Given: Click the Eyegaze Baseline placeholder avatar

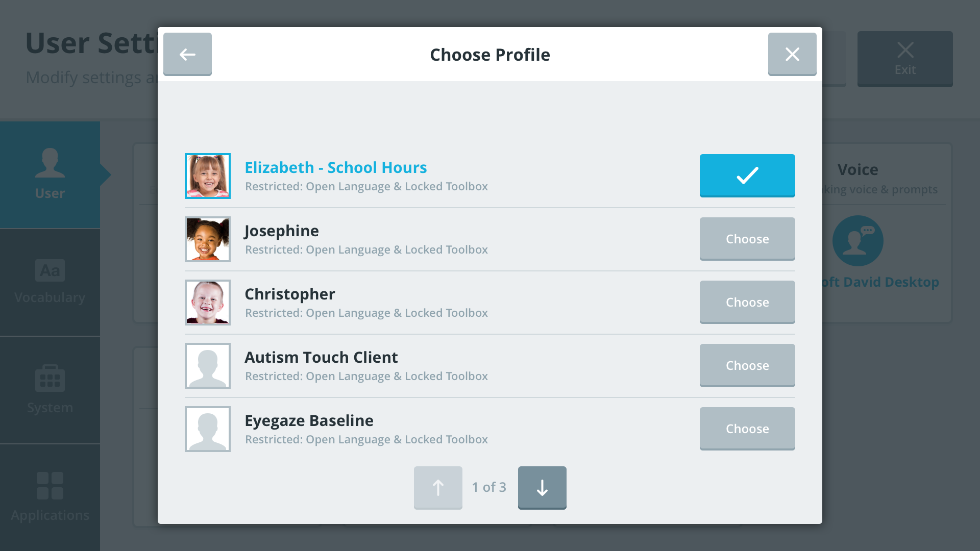Looking at the screenshot, I should (x=208, y=429).
